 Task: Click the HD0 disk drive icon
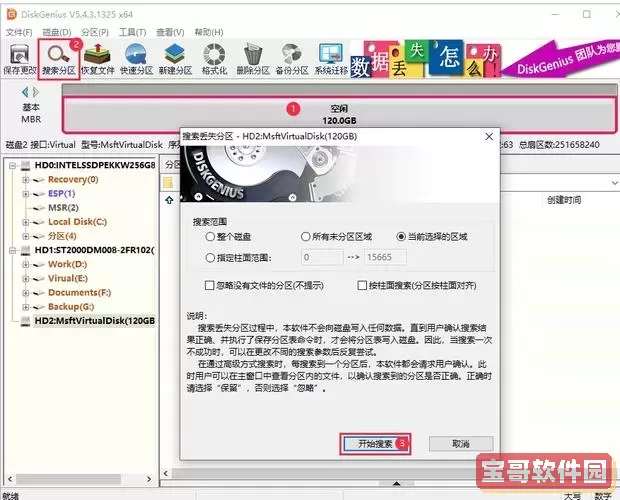[x=25, y=165]
